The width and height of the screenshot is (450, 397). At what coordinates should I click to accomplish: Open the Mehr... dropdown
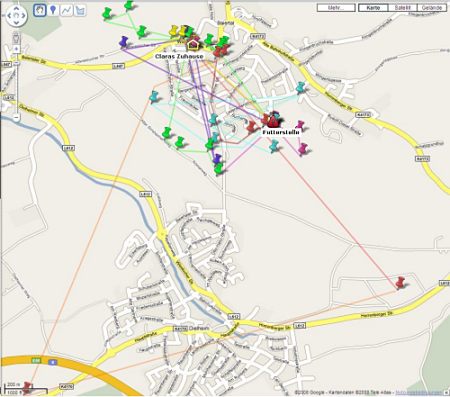pos(336,8)
